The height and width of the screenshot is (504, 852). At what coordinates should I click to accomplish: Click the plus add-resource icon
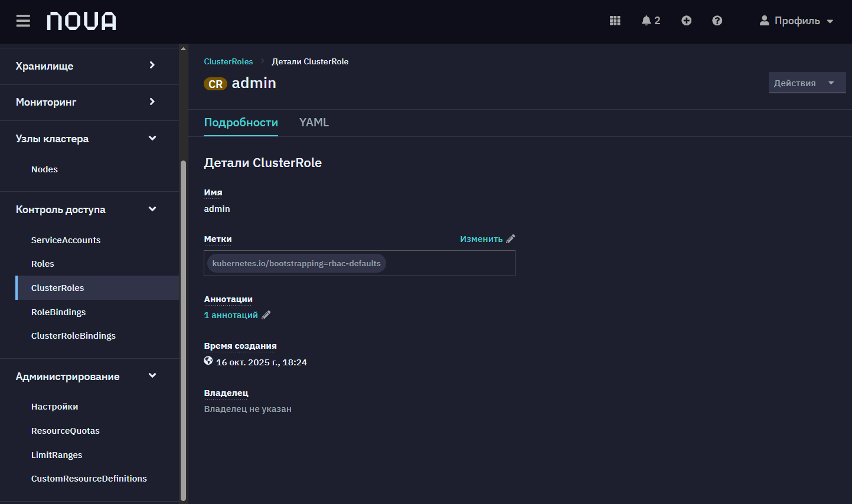(687, 21)
